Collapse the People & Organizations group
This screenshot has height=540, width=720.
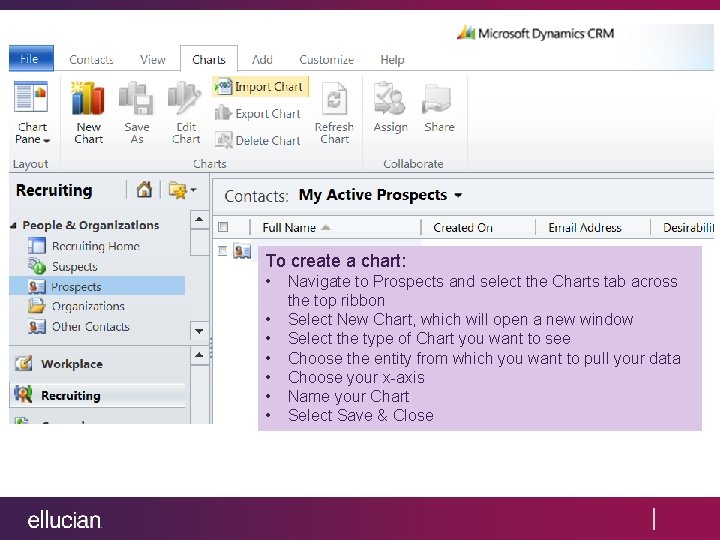13,225
